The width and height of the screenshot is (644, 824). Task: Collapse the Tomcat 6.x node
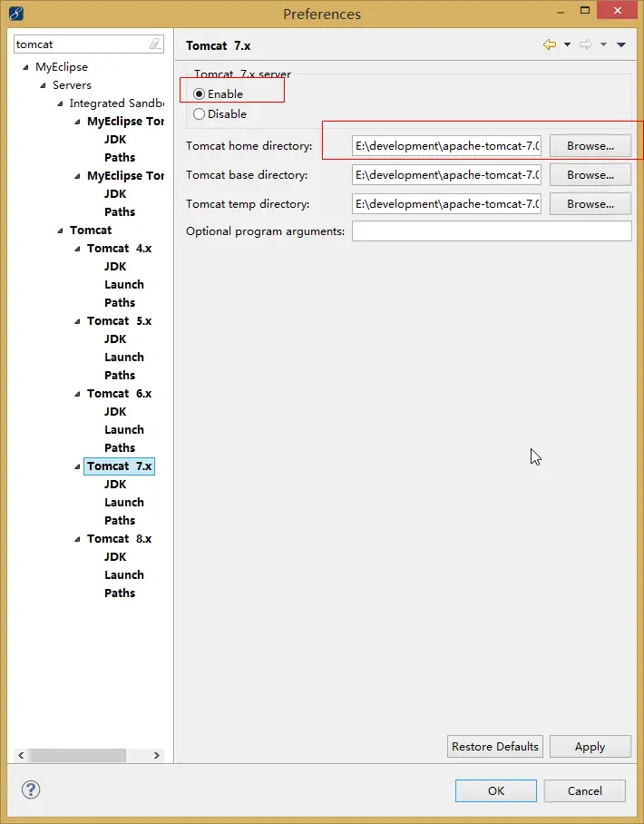pyautogui.click(x=77, y=394)
